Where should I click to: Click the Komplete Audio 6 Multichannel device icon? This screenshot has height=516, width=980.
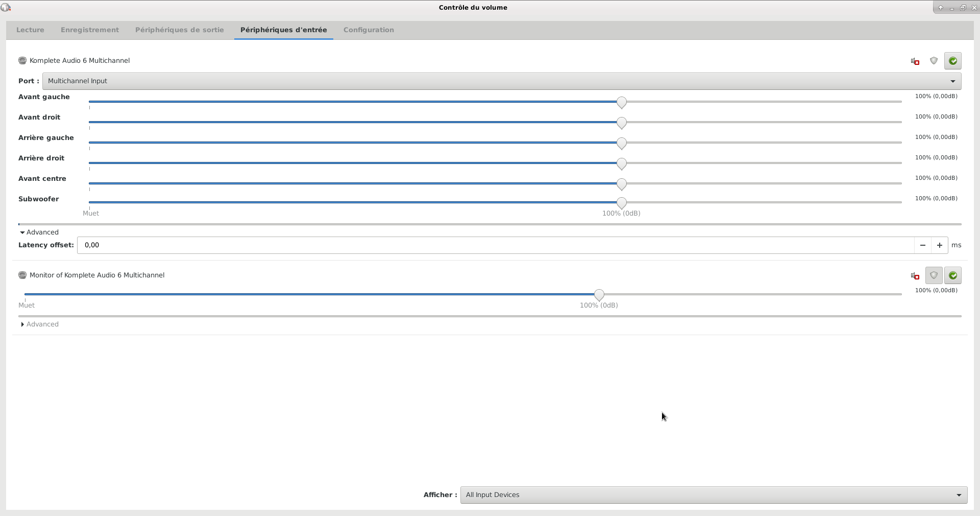pyautogui.click(x=22, y=60)
